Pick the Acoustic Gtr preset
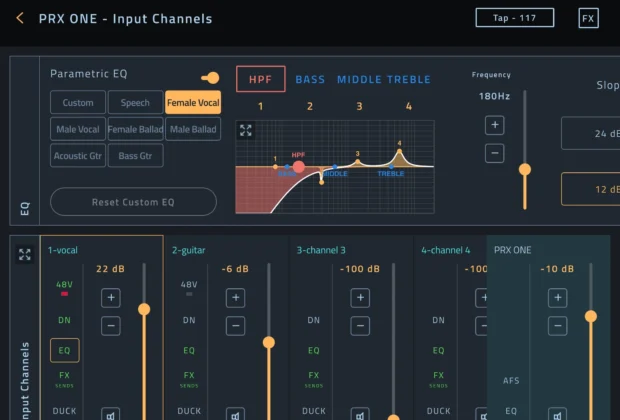Screen dimensions: 620x420 pyautogui.click(x=78, y=155)
